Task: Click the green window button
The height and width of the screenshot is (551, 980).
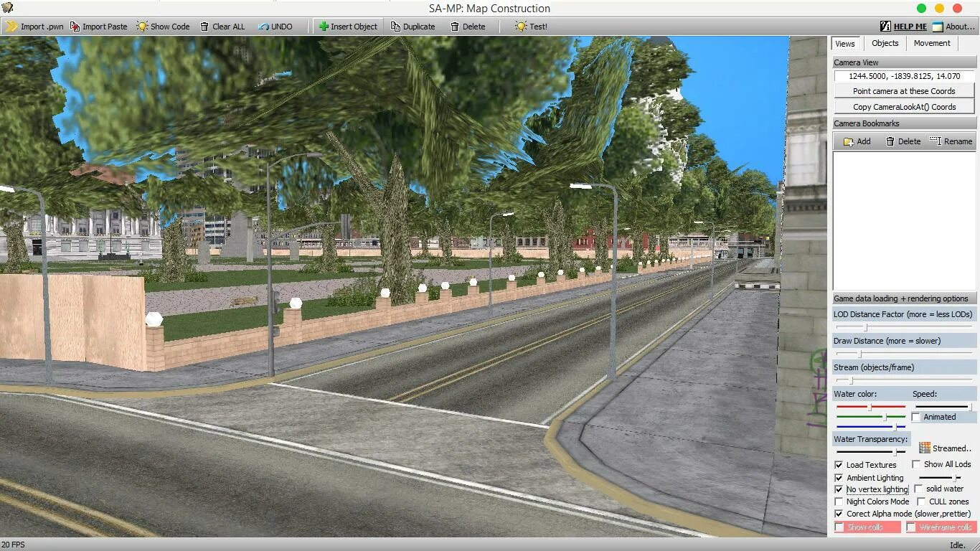Action: click(921, 8)
